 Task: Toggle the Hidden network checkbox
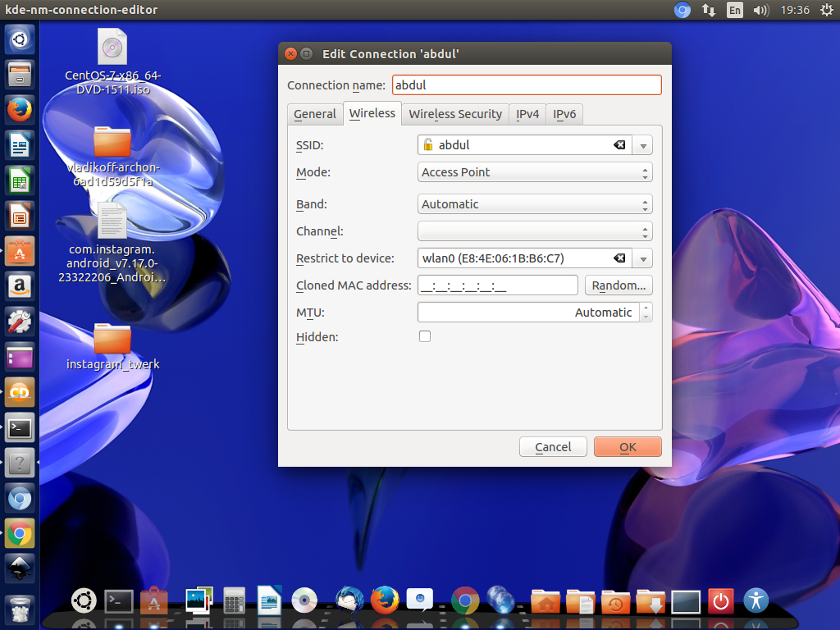[425, 336]
